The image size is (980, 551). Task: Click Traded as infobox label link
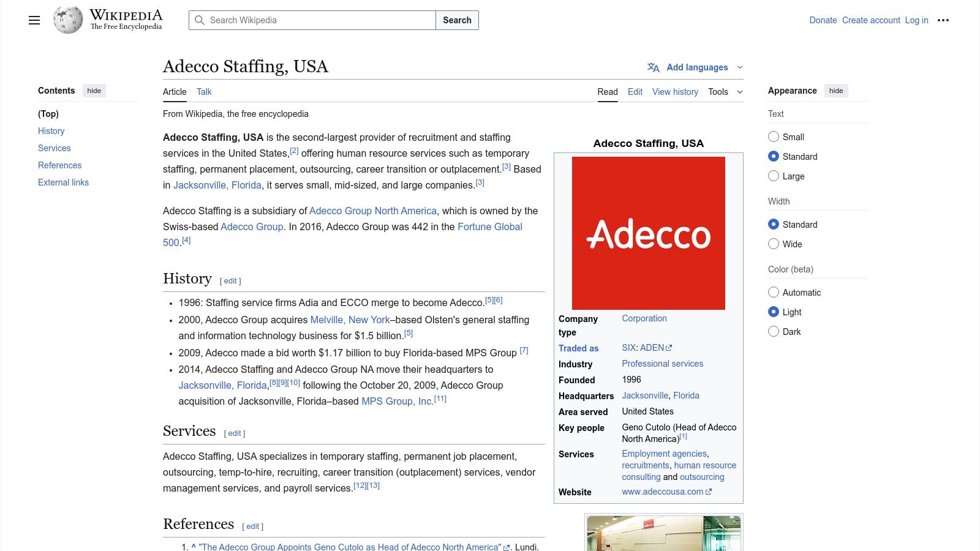pyautogui.click(x=578, y=348)
